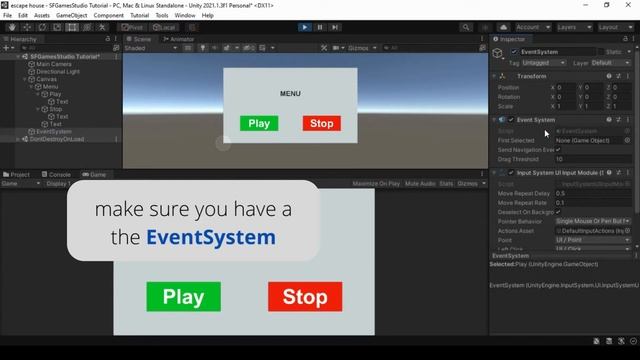Select the Scale tool
640x360 pixels.
click(57, 27)
